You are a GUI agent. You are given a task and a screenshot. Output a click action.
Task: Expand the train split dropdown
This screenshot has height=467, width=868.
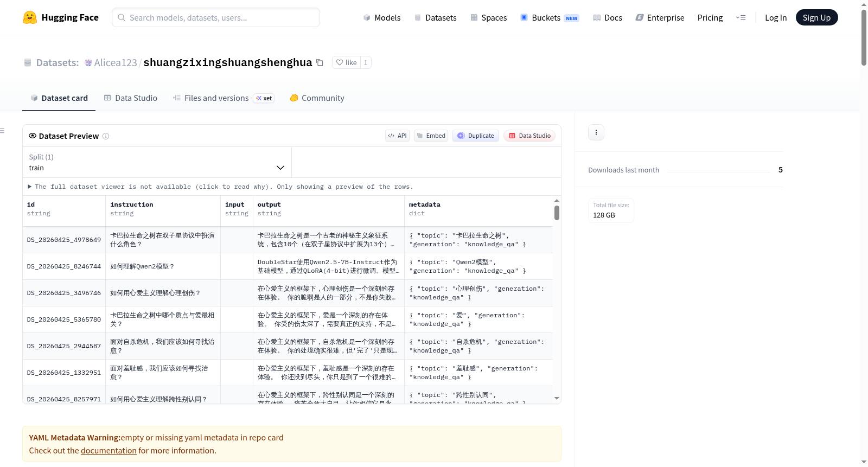point(157,162)
